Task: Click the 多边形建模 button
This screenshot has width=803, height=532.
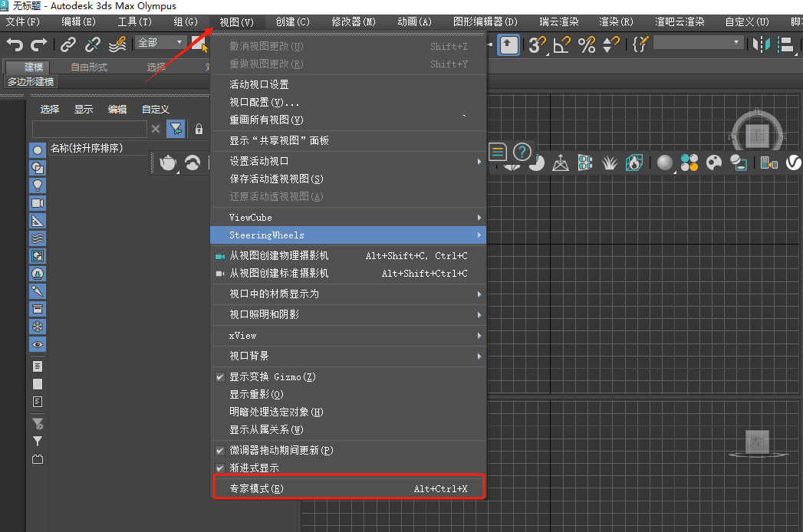Action: click(x=31, y=82)
